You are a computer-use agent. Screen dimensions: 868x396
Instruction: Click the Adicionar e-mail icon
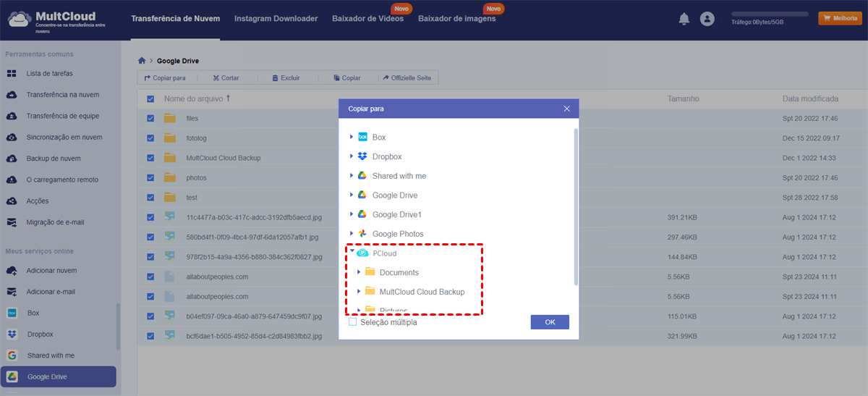coord(12,292)
